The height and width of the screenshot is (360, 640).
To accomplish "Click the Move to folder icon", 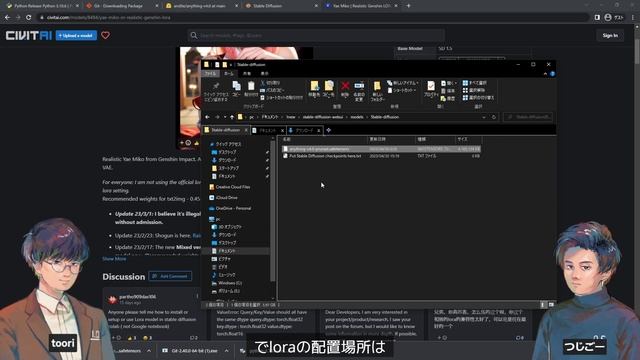I will tap(314, 89).
